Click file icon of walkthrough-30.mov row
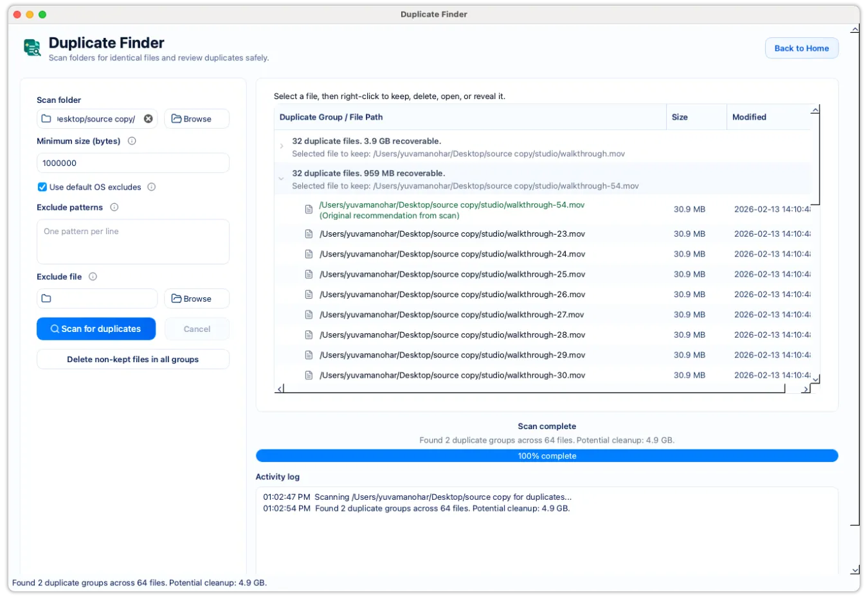 (309, 375)
